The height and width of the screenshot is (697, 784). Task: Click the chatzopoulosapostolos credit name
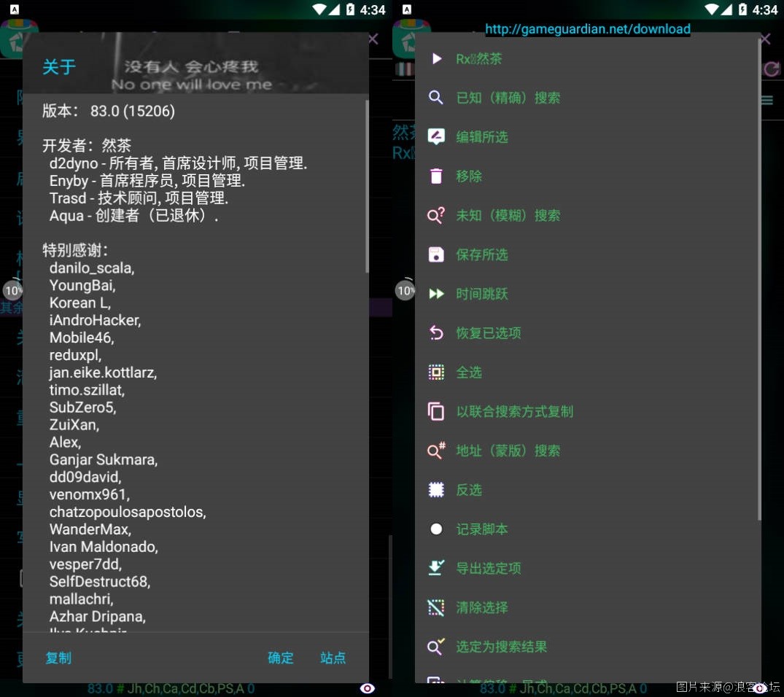point(128,512)
